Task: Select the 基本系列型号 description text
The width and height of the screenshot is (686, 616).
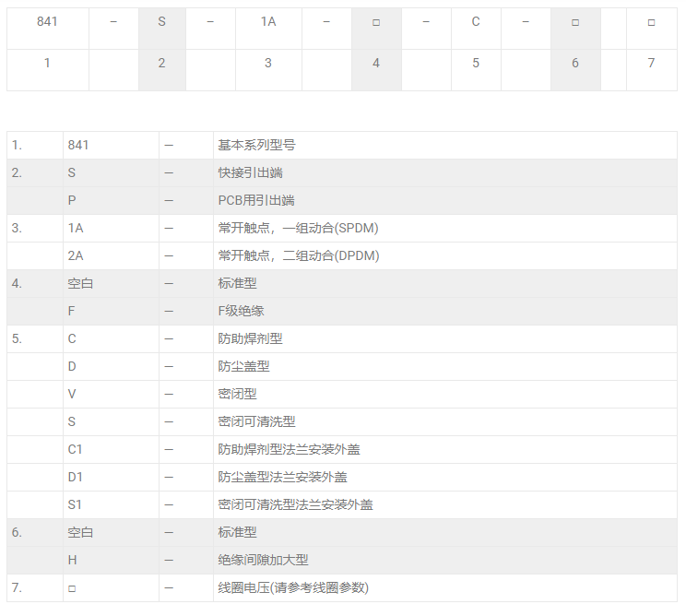Action: (256, 145)
